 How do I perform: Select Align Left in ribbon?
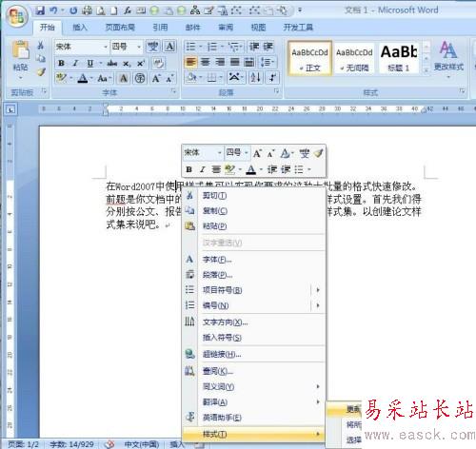click(190, 62)
